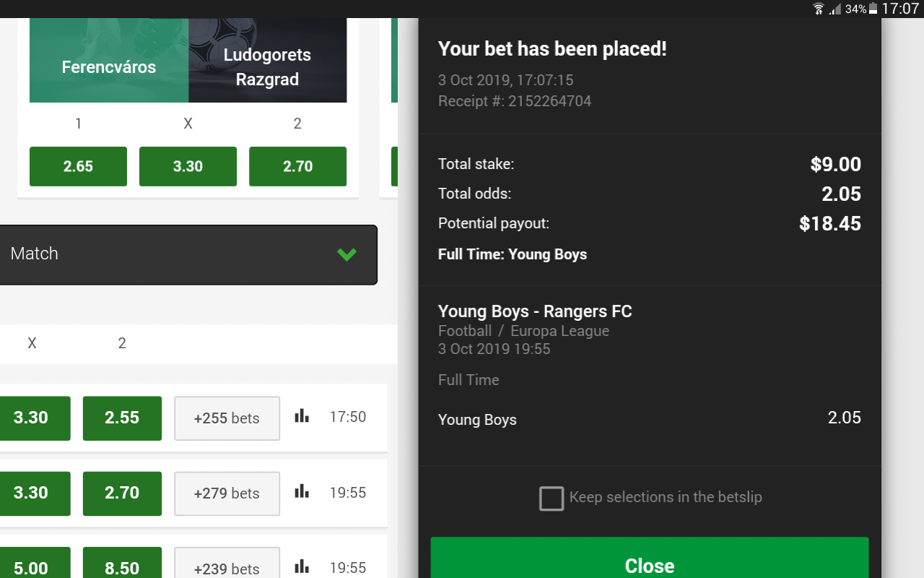Select away odds 2.55 in the list

pos(122,418)
